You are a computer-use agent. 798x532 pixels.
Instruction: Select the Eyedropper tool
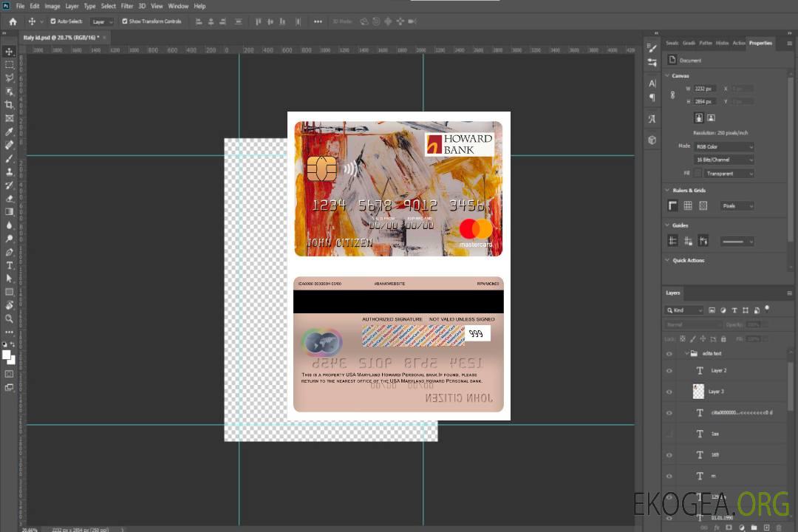[10, 132]
